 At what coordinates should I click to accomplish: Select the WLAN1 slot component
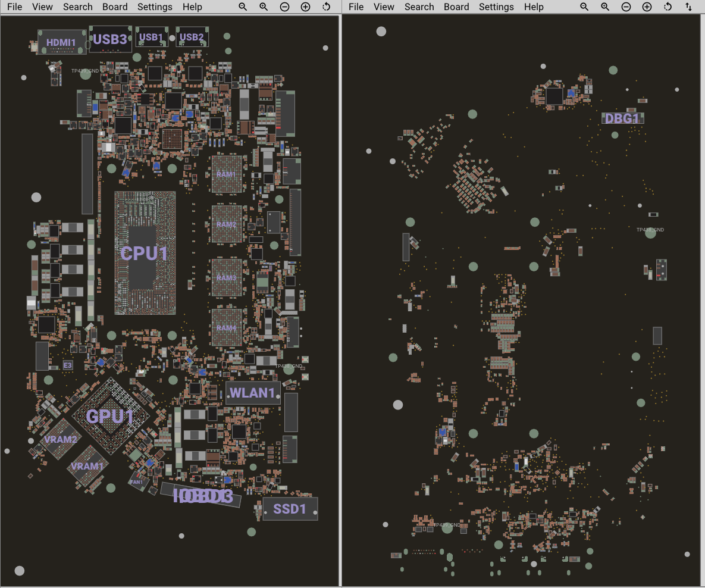pos(253,393)
